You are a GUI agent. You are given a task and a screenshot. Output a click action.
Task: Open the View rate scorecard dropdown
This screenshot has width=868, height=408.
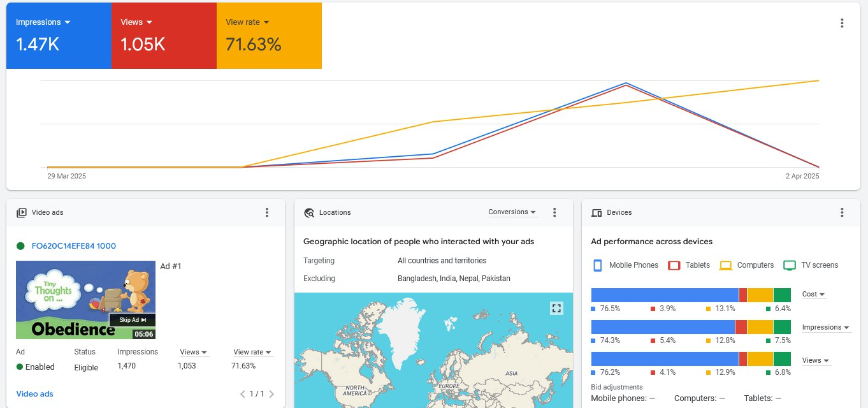[247, 22]
